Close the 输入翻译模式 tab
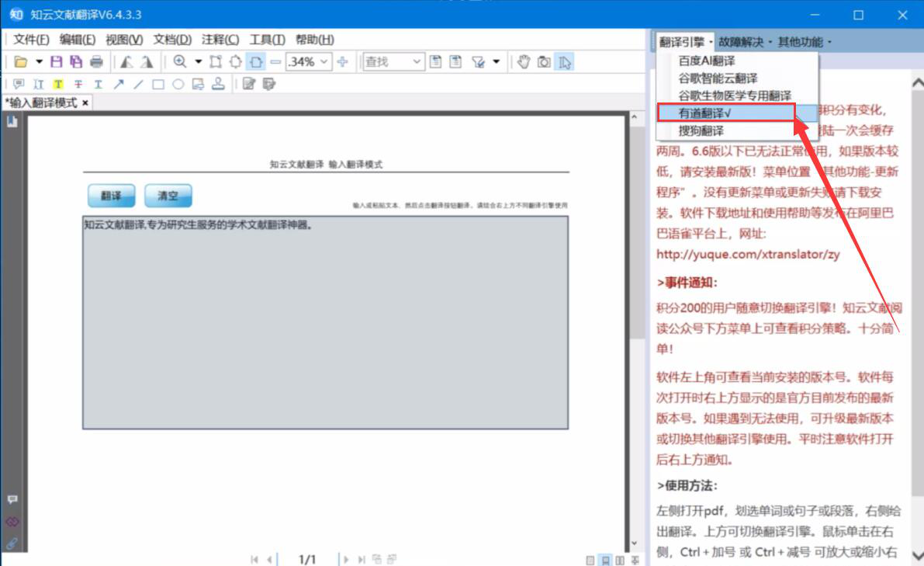This screenshot has height=566, width=924. click(85, 102)
